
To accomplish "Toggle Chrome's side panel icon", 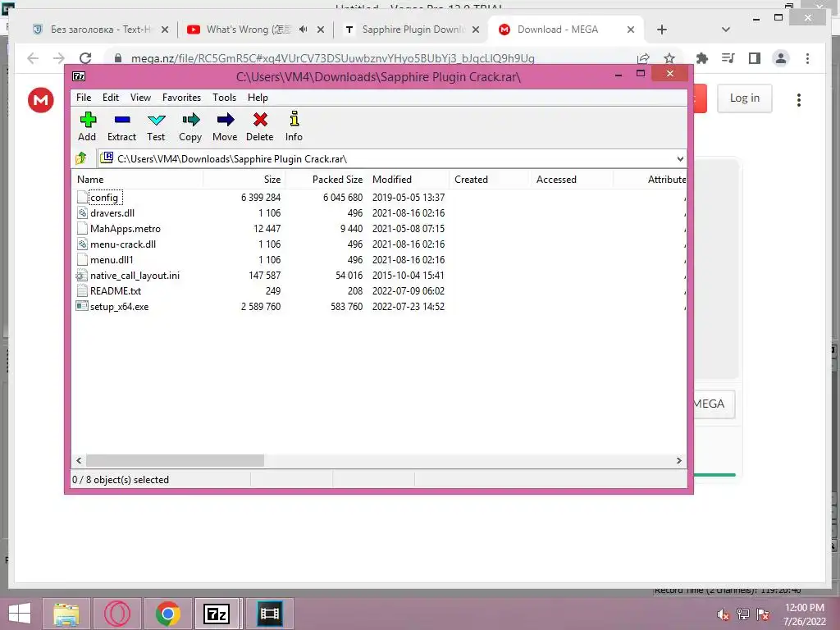I will [755, 58].
